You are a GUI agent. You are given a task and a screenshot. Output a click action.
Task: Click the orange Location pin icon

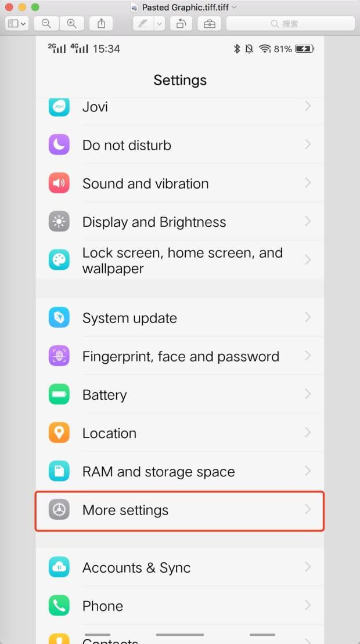coord(59,433)
